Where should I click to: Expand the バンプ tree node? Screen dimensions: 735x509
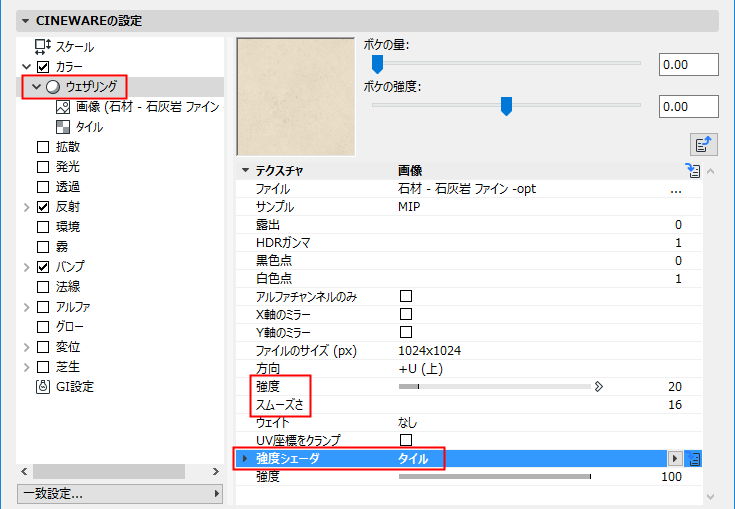pos(27,267)
